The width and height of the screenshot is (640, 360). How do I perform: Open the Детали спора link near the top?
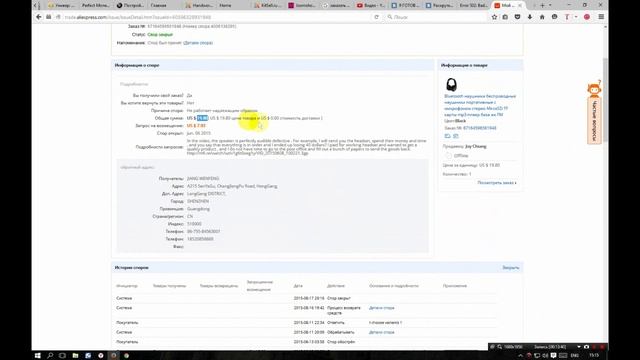click(x=198, y=43)
